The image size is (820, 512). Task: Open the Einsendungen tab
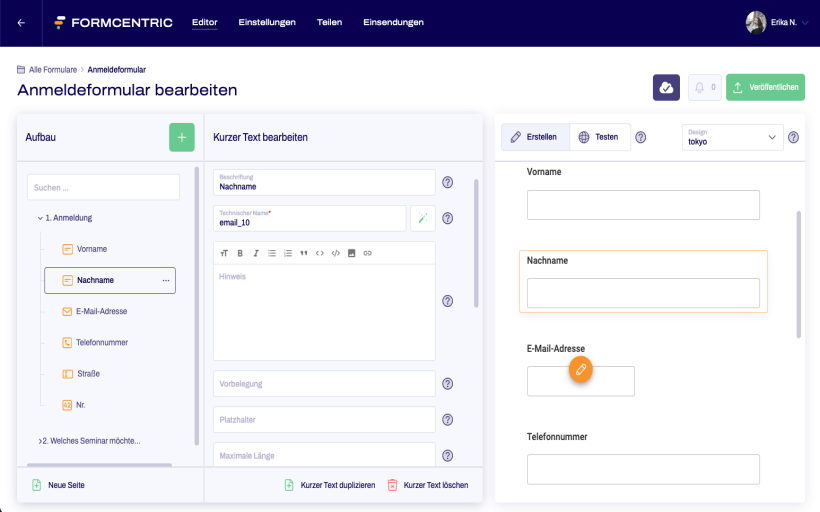tap(393, 22)
